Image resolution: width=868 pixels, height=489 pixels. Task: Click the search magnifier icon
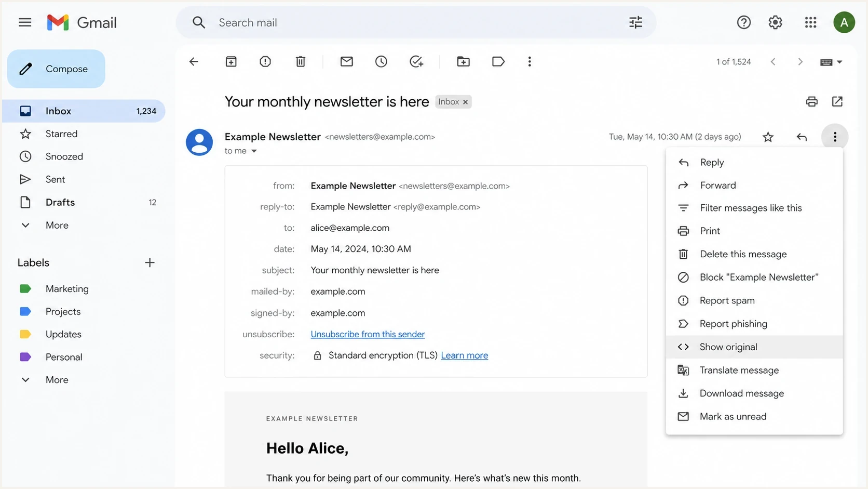(199, 22)
